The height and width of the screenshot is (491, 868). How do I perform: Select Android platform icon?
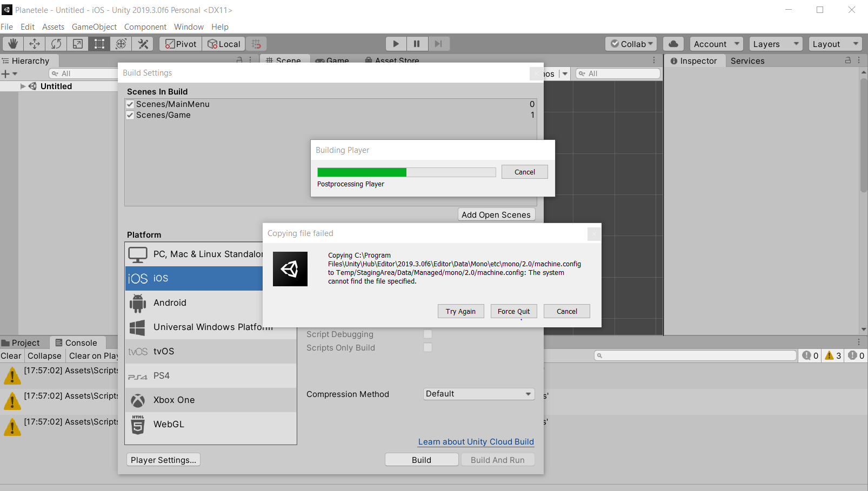pyautogui.click(x=138, y=303)
